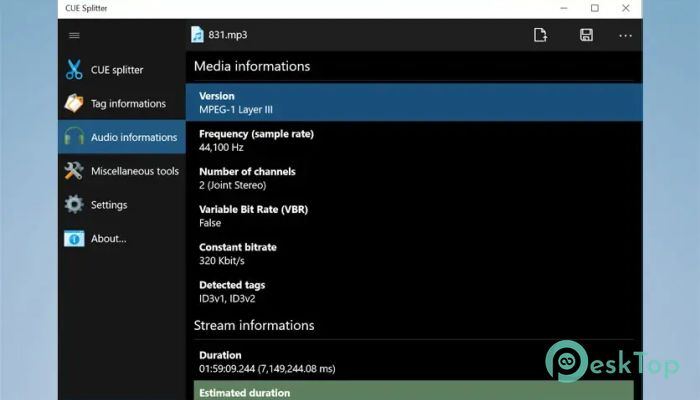Click the 831.mp3 music file icon
The height and width of the screenshot is (400, 700).
(x=197, y=35)
